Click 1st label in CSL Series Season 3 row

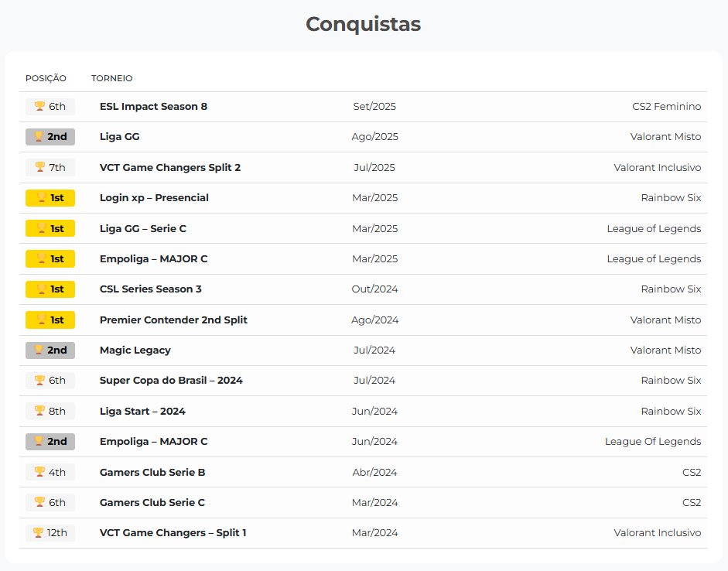tap(57, 289)
